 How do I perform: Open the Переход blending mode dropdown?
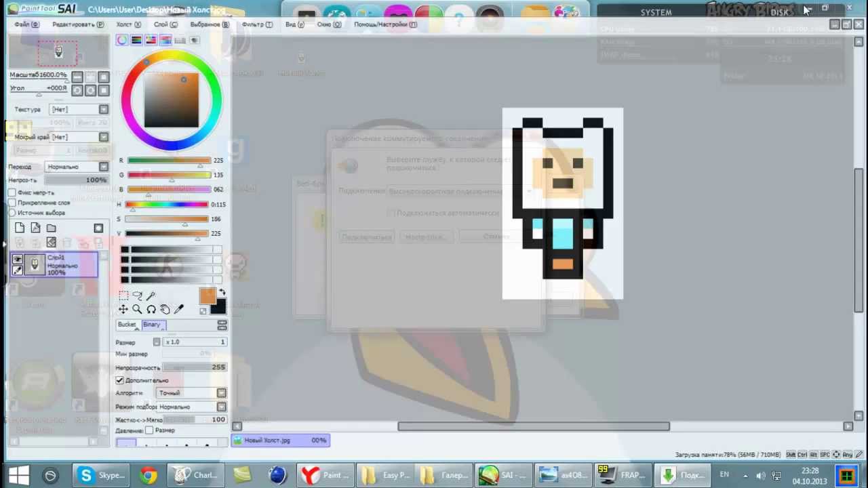[77, 167]
